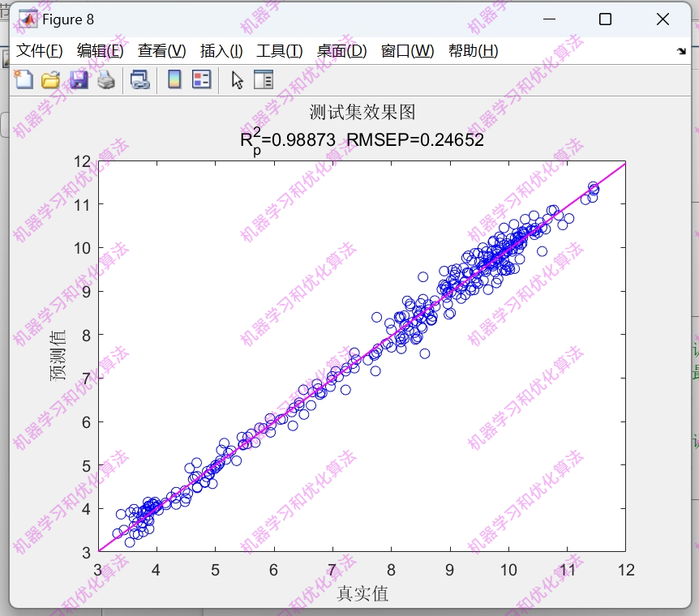The height and width of the screenshot is (616, 699).
Task: Maximize the Figure 8 window
Action: pyautogui.click(x=605, y=19)
